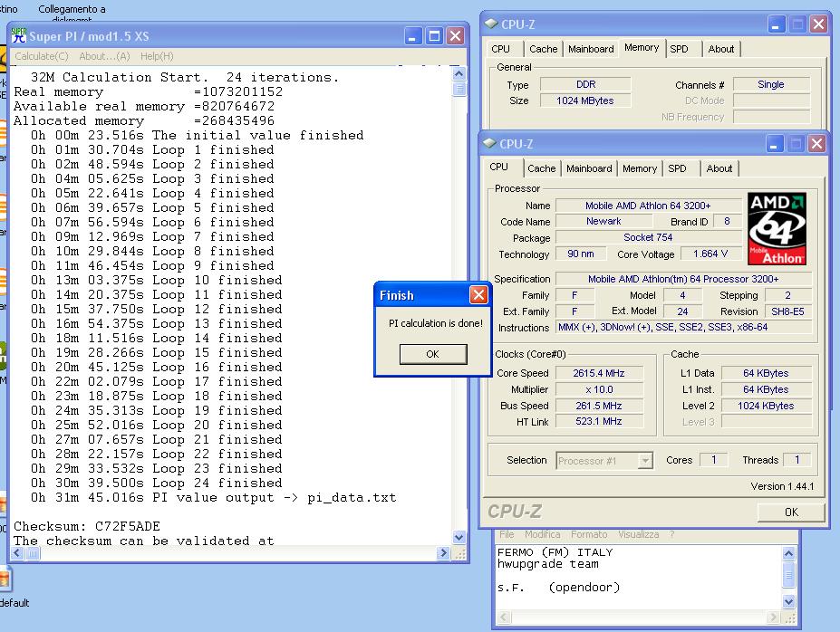Click Notepad vertical scrollbar up arrow
This screenshot has height=632, width=840.
coord(788,553)
